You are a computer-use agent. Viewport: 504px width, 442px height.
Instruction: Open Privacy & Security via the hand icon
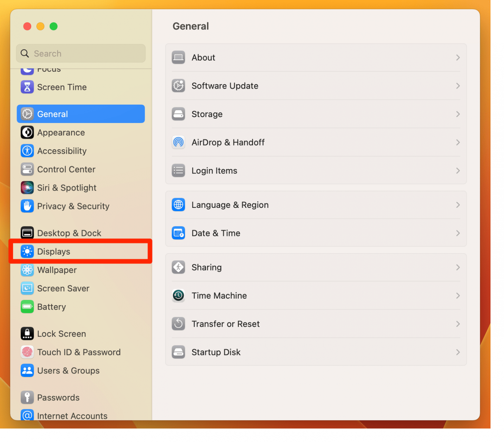27,206
